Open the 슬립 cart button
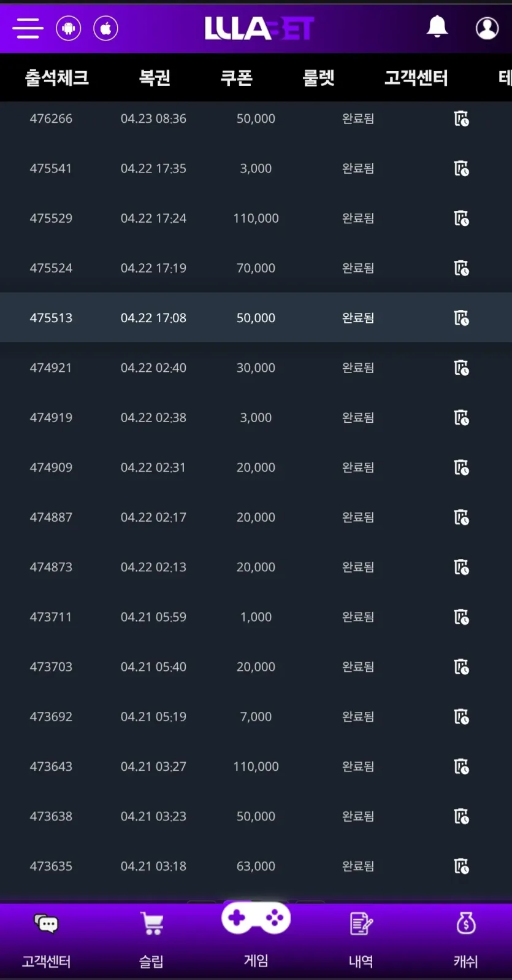Screen dimensions: 512x980 151,940
